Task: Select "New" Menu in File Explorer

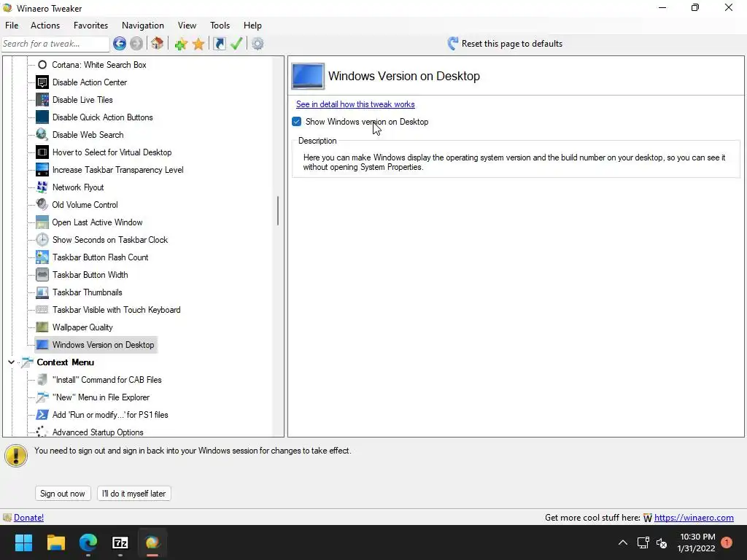Action: 101,397
